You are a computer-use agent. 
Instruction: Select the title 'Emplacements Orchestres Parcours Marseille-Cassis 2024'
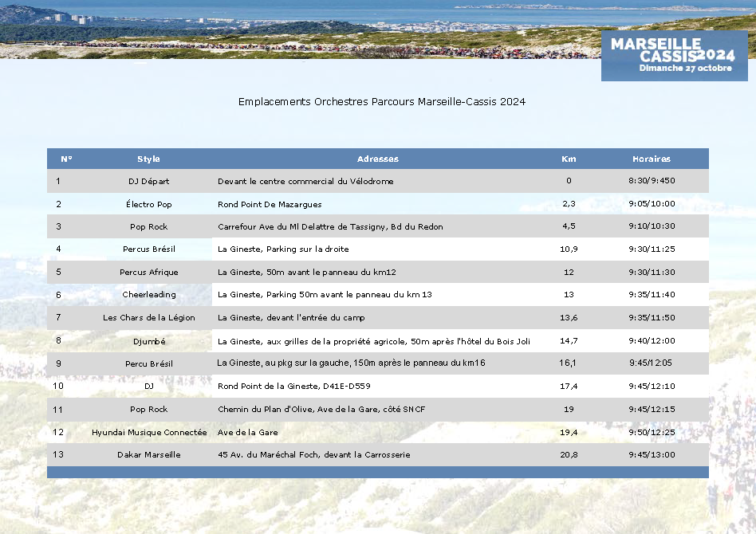382,102
